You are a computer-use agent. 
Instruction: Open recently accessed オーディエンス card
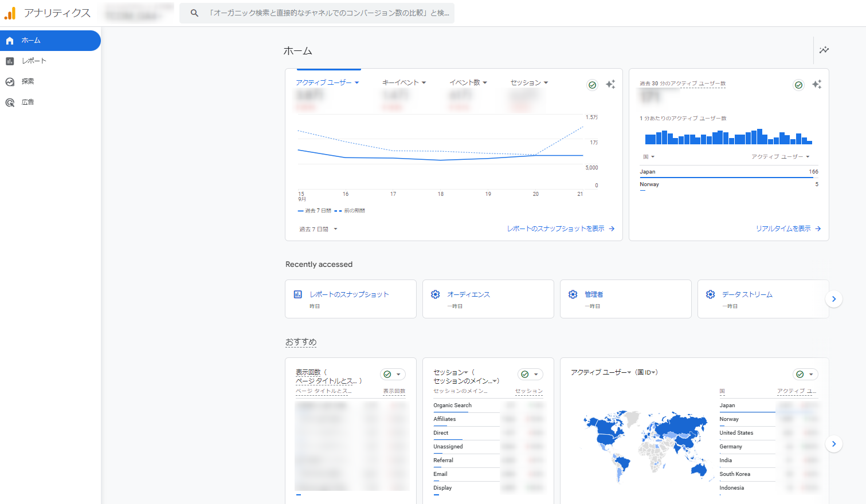[x=488, y=299]
